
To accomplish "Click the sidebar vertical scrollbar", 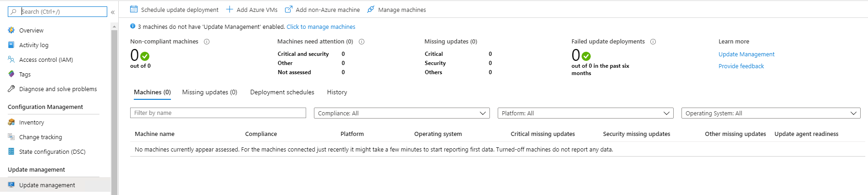I will tap(114, 110).
